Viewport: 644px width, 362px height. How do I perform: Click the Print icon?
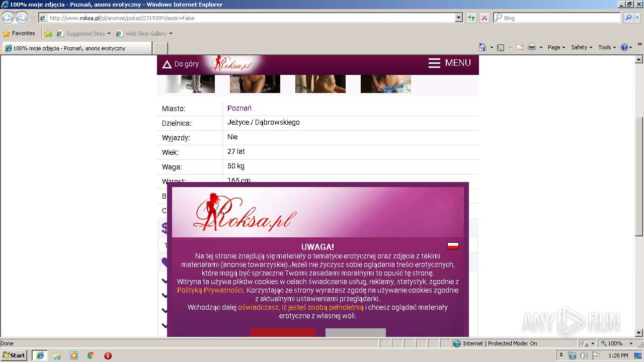[532, 47]
